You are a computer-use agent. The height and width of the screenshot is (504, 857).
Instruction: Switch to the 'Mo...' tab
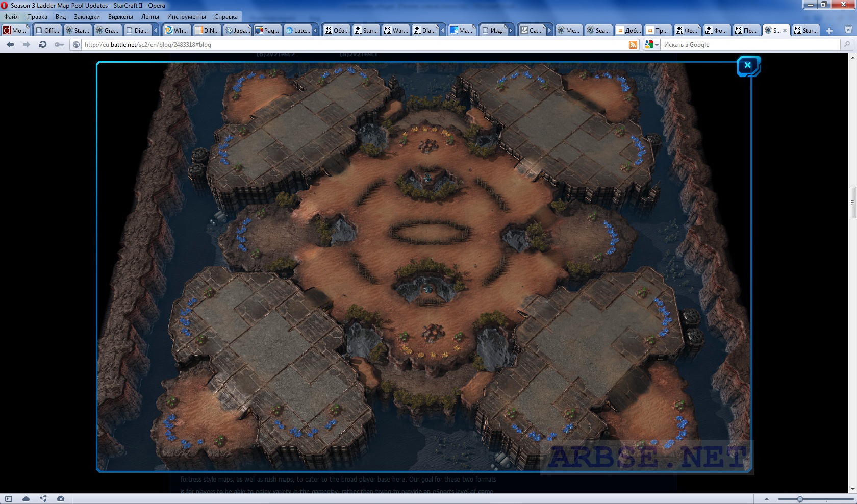click(x=15, y=30)
